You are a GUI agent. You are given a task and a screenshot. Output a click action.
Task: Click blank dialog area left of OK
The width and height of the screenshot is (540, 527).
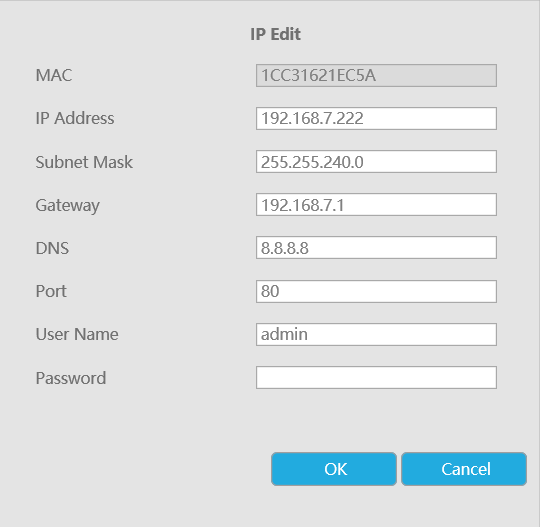click(x=138, y=469)
